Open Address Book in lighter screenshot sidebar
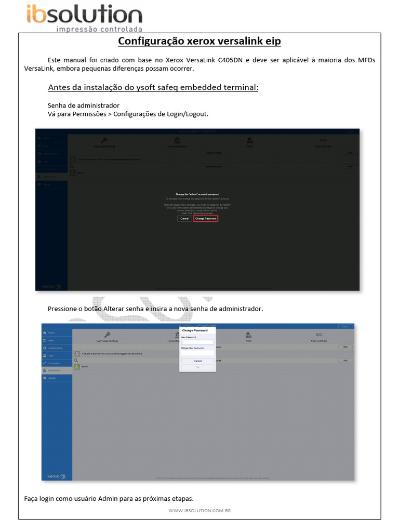The height and width of the screenshot is (532, 399). point(57,348)
